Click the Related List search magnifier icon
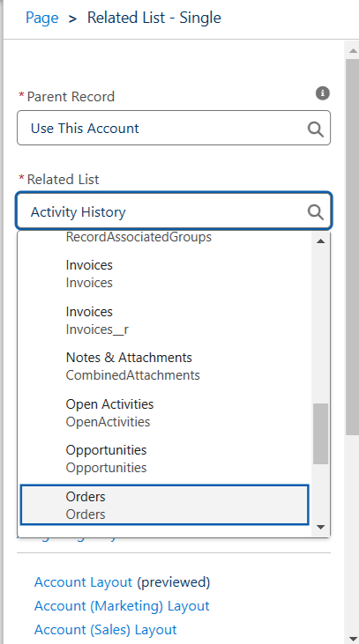Viewport: 359px width, 644px height. pyautogui.click(x=316, y=212)
